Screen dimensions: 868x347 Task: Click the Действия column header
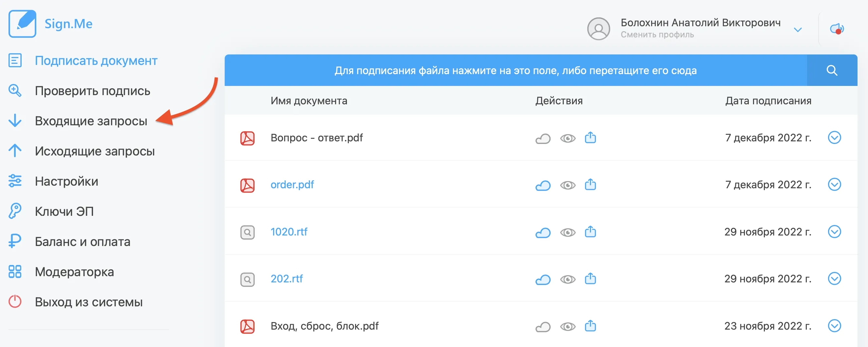(x=559, y=101)
